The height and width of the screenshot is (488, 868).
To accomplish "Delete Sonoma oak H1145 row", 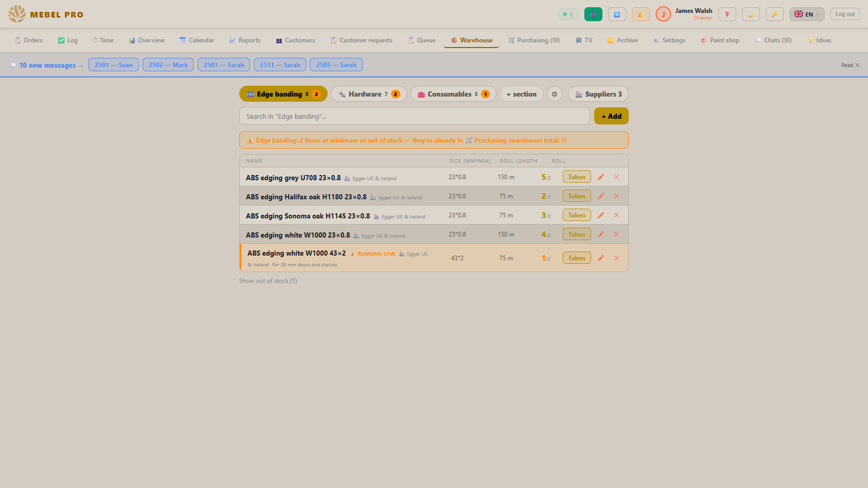I will tap(616, 215).
